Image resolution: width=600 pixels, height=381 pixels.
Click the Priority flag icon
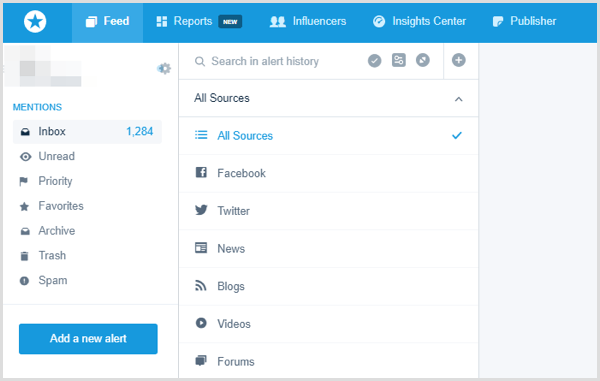pyautogui.click(x=24, y=181)
